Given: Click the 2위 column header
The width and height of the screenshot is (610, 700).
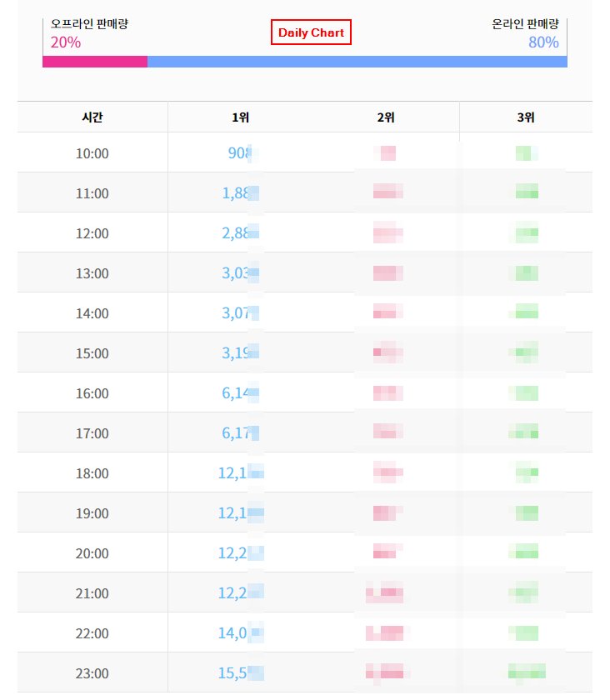Looking at the screenshot, I should point(386,117).
